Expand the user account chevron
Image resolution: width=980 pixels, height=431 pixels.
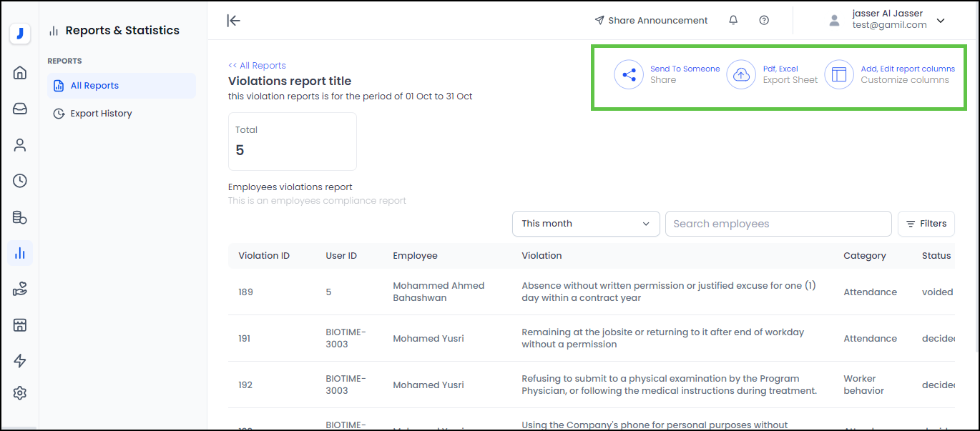941,21
